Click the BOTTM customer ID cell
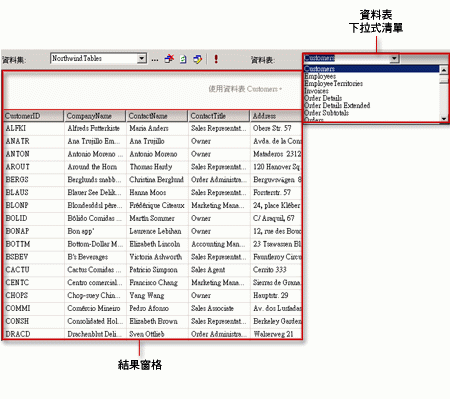Viewport: 450px width, 399px height. (34, 244)
